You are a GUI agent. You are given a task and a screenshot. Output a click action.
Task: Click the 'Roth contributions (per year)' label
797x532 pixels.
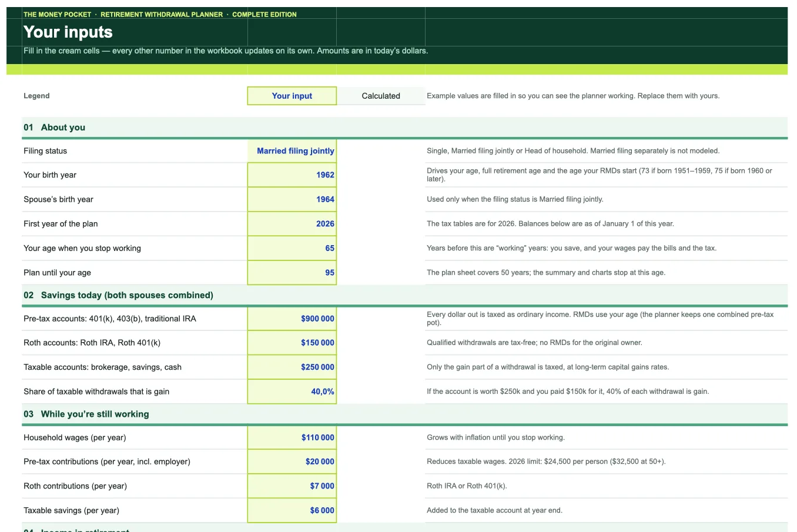[x=75, y=486]
